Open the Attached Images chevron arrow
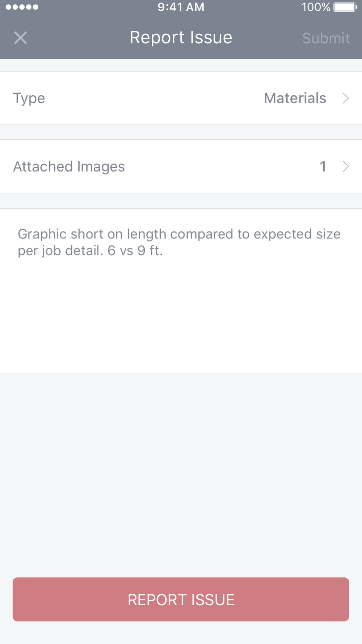Screen dimensions: 362x644 (346, 167)
